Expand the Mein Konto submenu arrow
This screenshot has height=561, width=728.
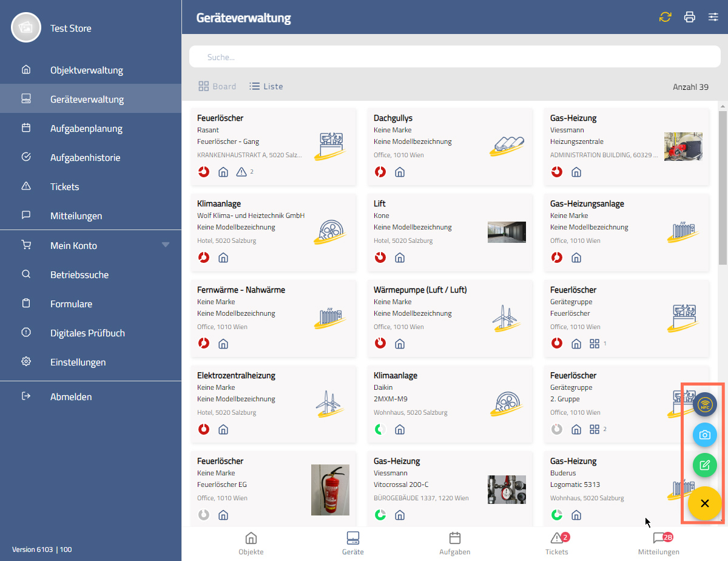[x=166, y=245]
